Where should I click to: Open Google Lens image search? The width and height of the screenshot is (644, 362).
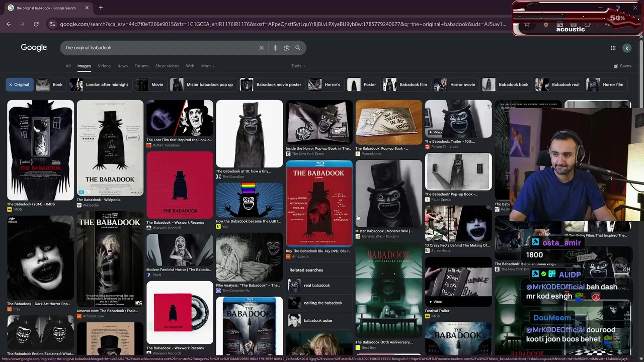287,48
